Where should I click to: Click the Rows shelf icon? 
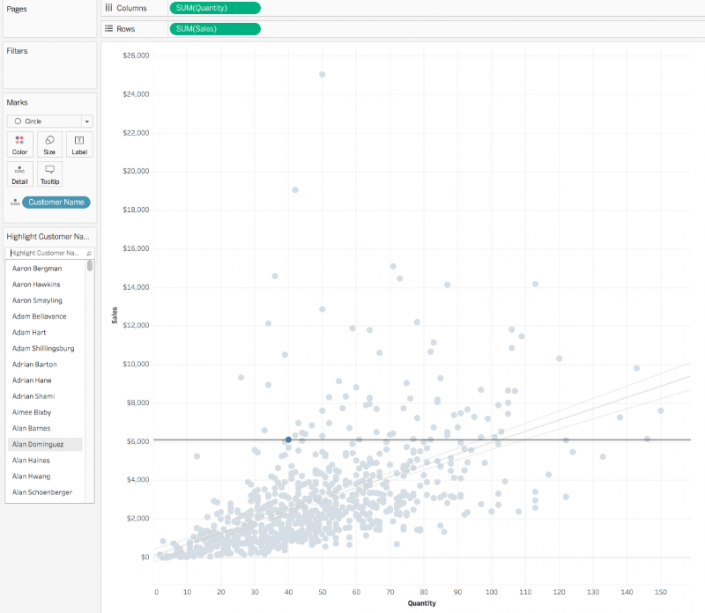[x=109, y=29]
